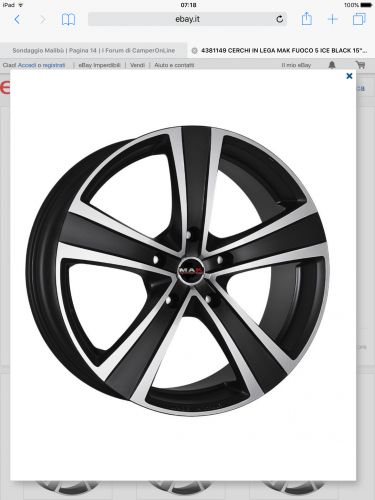Viewport: 375px width, 500px height.
Task: Open Aiuto e contatti link
Action: pyautogui.click(x=174, y=65)
